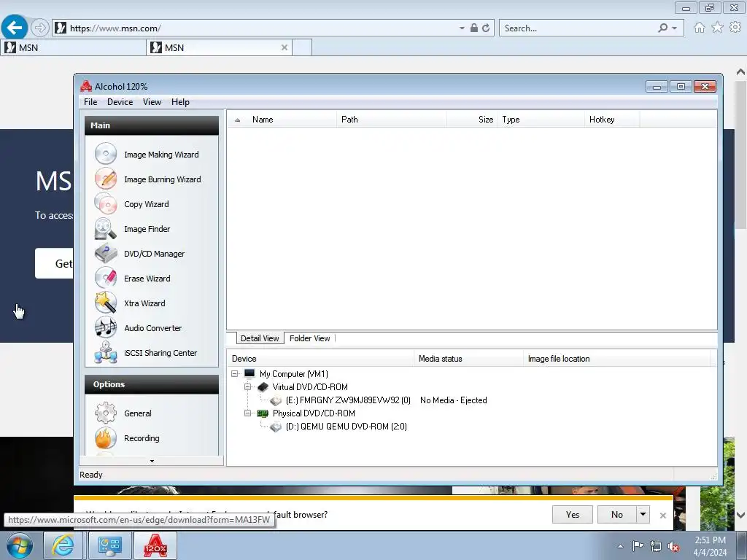Click Yes on default browser prompt
Viewport: 747px width, 560px height.
(572, 514)
